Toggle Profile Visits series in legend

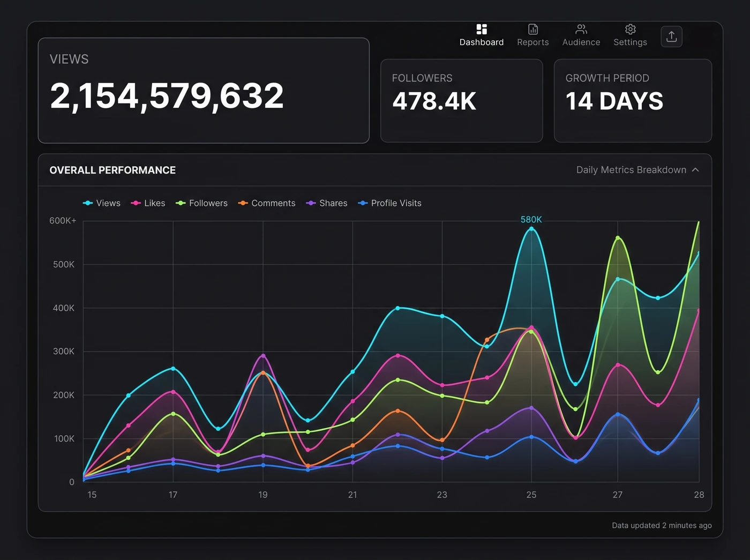(389, 203)
